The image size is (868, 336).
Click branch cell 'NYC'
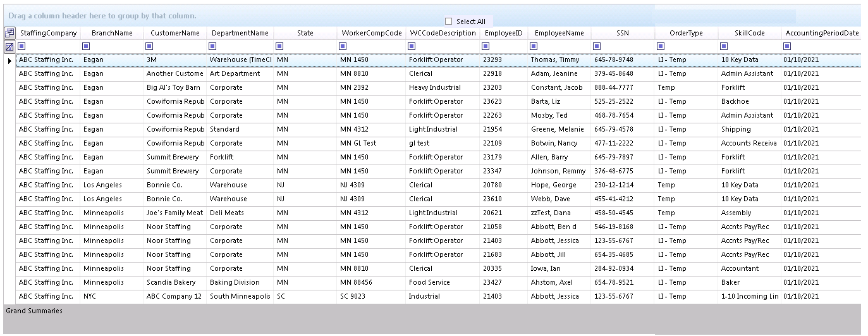tap(112, 297)
